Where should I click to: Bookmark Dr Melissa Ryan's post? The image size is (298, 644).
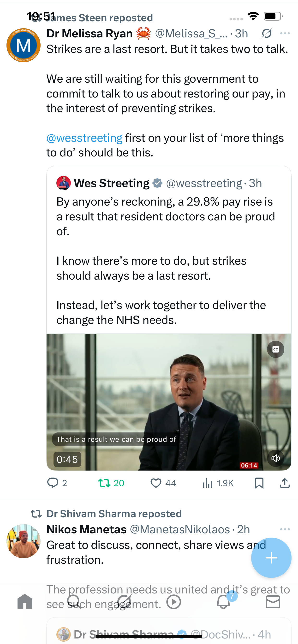[259, 483]
